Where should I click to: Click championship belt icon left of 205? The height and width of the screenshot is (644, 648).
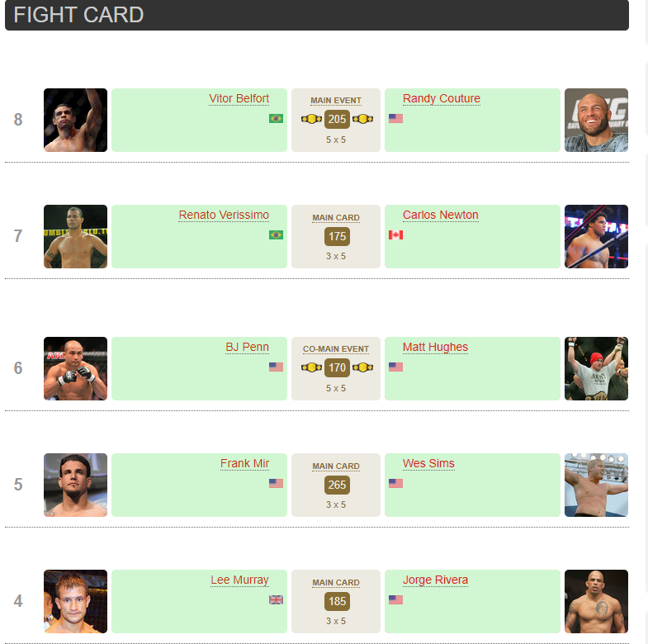point(311,119)
